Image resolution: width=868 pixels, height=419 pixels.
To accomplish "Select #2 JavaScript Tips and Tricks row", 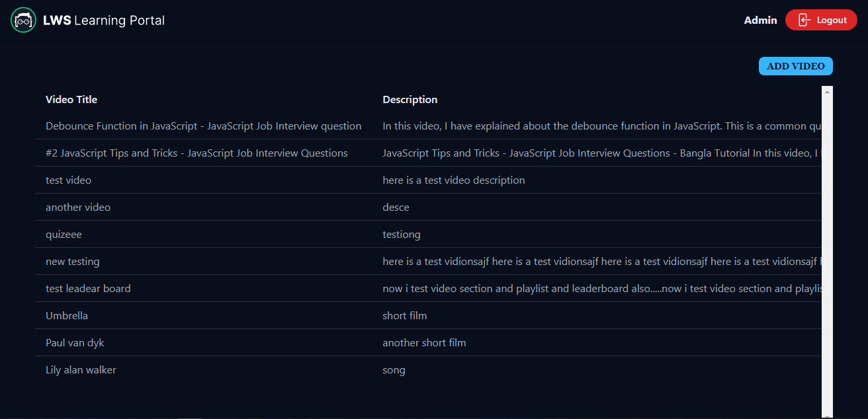I will (x=196, y=153).
